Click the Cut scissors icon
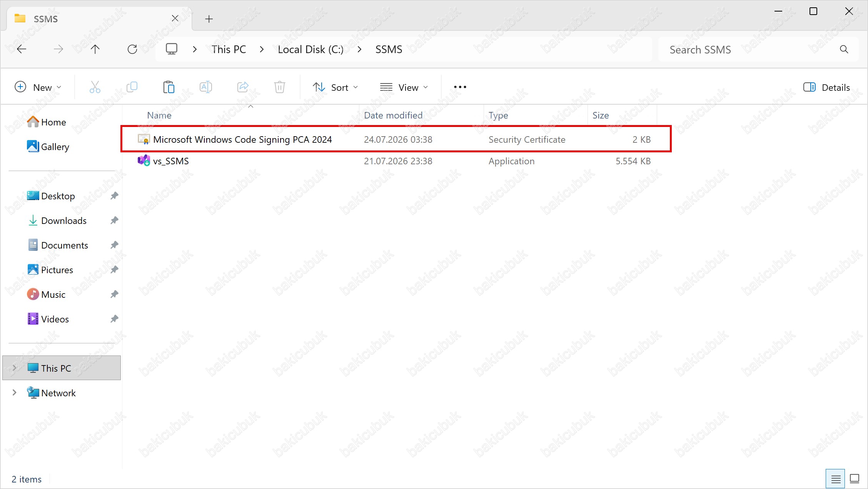Viewport: 868px width, 489px height. [95, 87]
